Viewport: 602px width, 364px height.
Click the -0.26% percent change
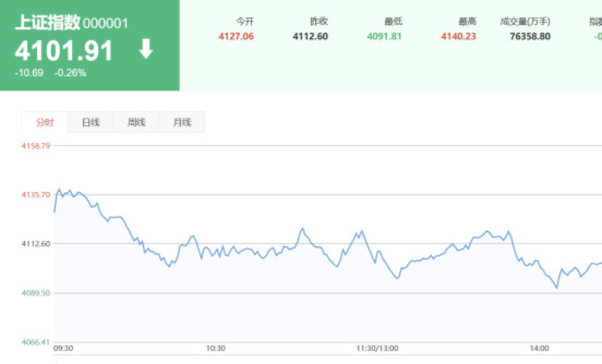[71, 73]
